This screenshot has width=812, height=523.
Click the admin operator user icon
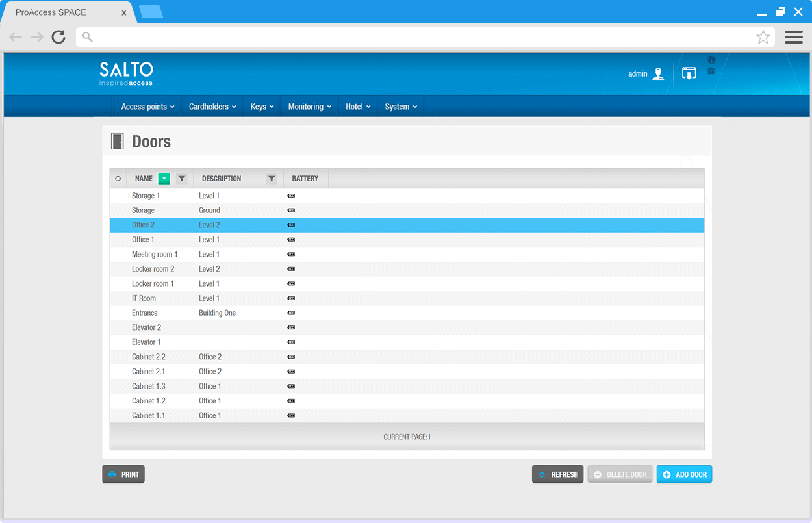pyautogui.click(x=658, y=73)
